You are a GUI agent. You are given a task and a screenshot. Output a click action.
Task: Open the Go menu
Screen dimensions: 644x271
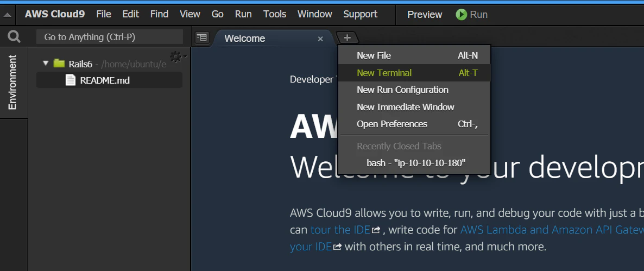[217, 14]
